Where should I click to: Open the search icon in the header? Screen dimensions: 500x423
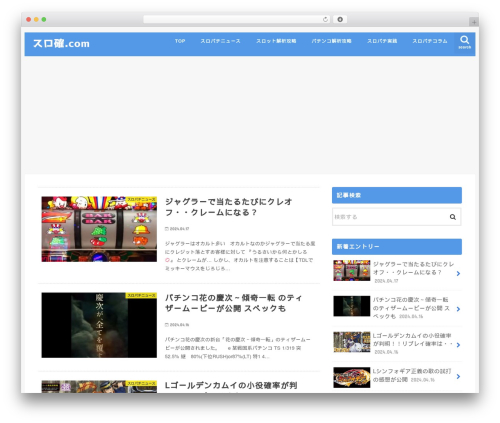pyautogui.click(x=465, y=42)
